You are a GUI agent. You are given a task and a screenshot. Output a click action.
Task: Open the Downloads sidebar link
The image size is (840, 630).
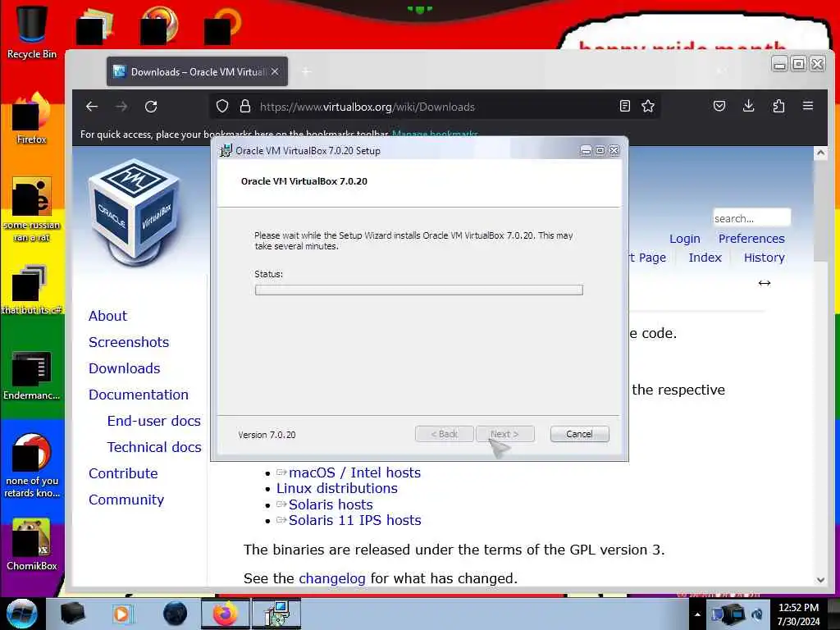(125, 368)
